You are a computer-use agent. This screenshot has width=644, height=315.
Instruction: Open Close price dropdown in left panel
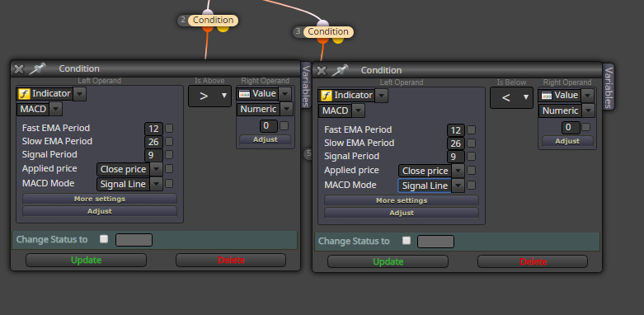(156, 169)
